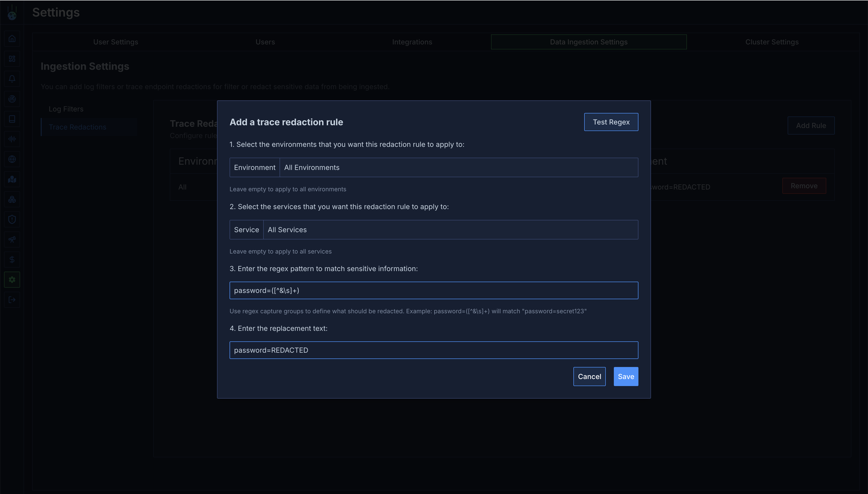This screenshot has width=868, height=494.
Task: Click the telescope icon in sidebar
Action: pos(12,239)
